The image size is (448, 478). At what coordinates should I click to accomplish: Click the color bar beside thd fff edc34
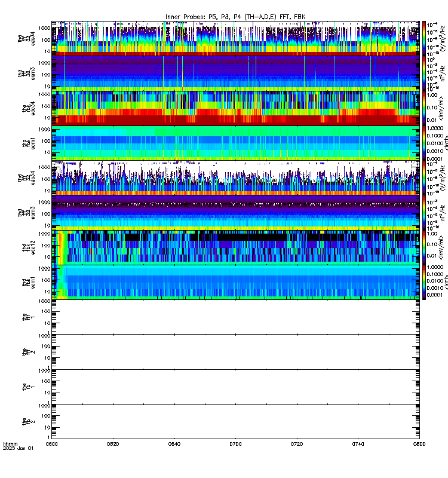tap(424, 177)
